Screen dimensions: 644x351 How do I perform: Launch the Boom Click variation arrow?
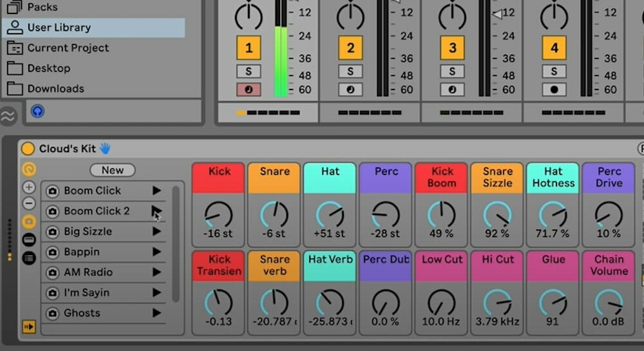tap(156, 191)
